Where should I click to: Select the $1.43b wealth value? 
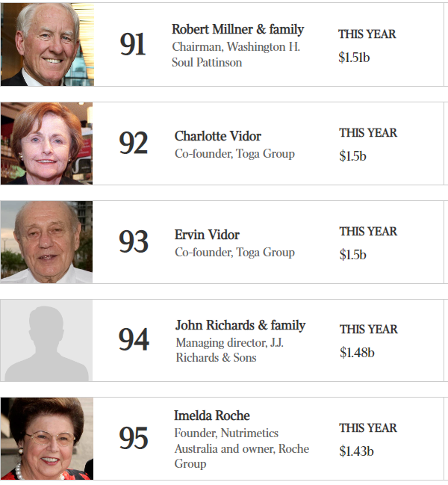click(x=357, y=451)
